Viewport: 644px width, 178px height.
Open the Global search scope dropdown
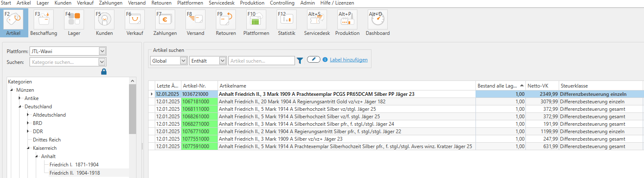[168, 61]
